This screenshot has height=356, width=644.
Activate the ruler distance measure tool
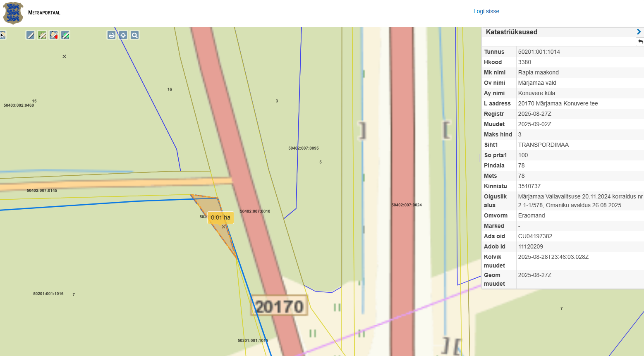point(31,35)
